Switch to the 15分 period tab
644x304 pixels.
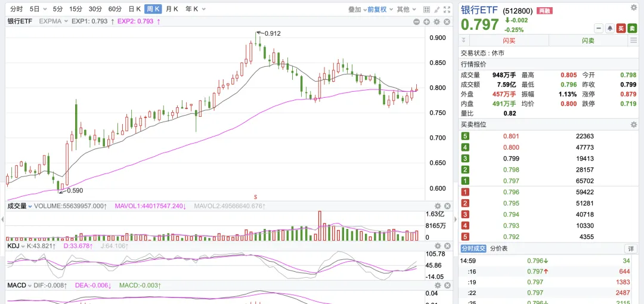point(76,9)
